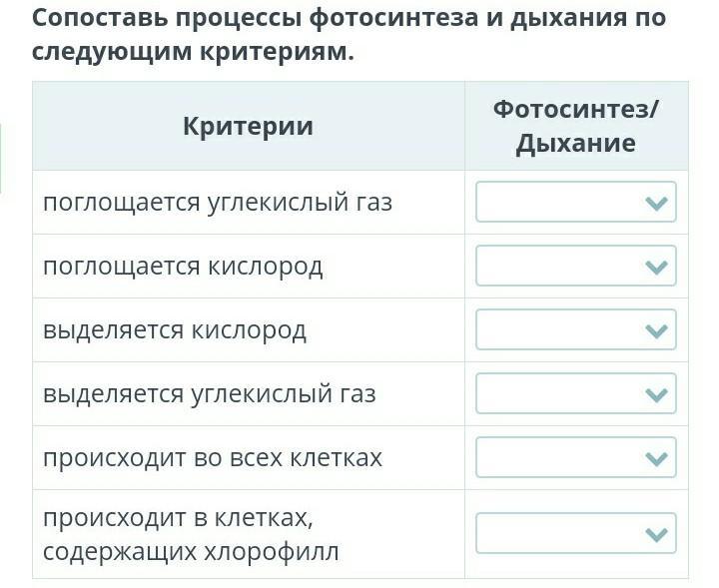
Task: Click chevron arrow in "поглощается кислород" row
Action: [656, 267]
